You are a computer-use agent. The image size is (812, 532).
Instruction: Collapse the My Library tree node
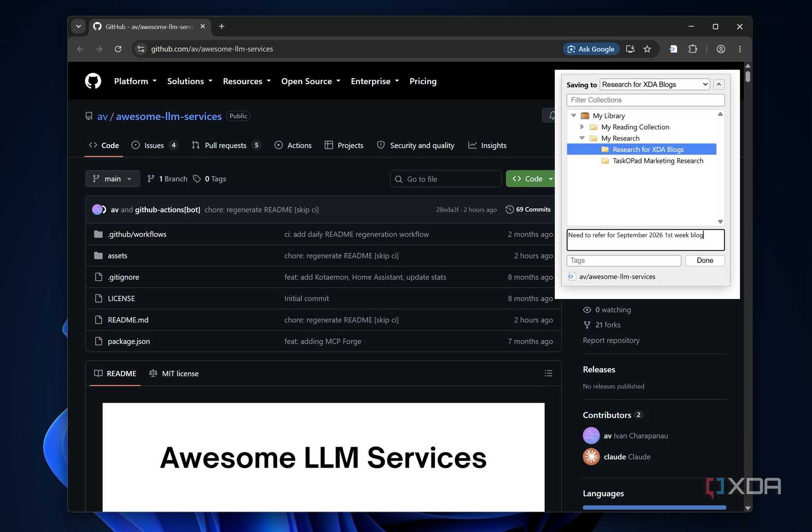(x=573, y=116)
